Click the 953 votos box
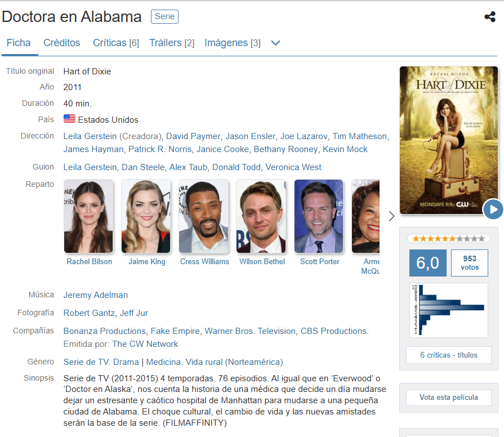The image size is (504, 437). pos(469,263)
